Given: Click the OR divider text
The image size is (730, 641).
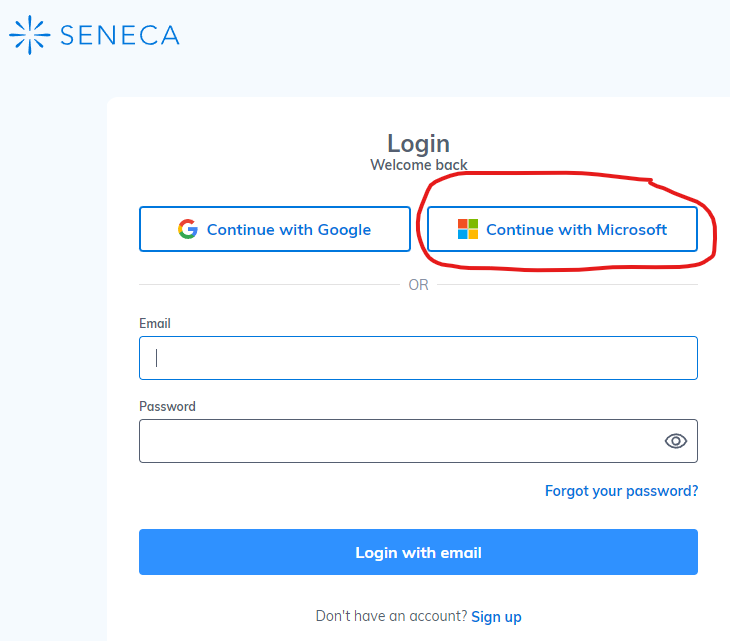Looking at the screenshot, I should (x=418, y=285).
